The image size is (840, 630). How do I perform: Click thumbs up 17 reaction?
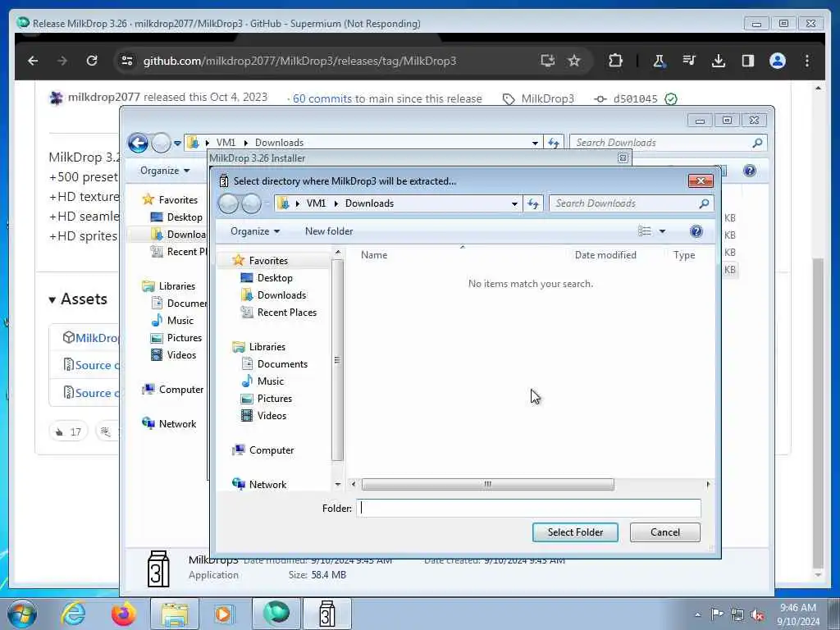coord(69,431)
